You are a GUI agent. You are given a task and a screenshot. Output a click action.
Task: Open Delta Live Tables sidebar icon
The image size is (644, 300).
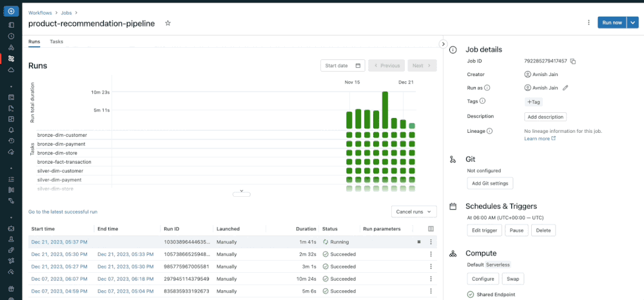point(11,201)
